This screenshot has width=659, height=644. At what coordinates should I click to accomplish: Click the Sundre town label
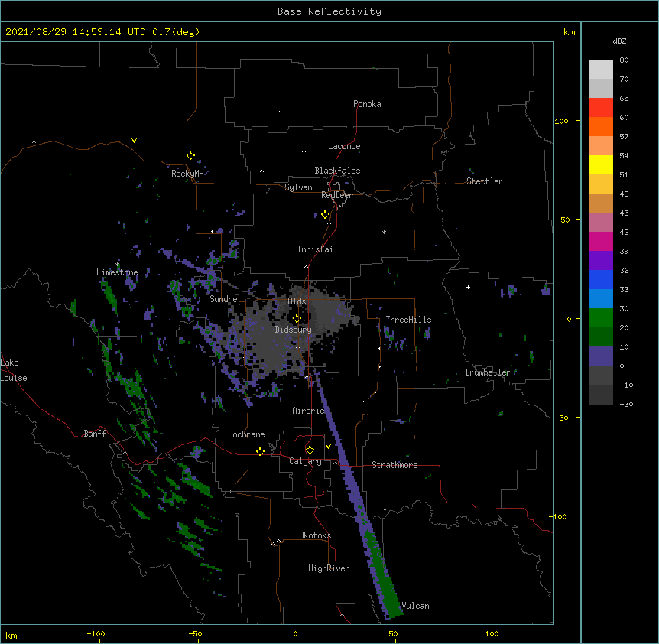[x=223, y=299]
